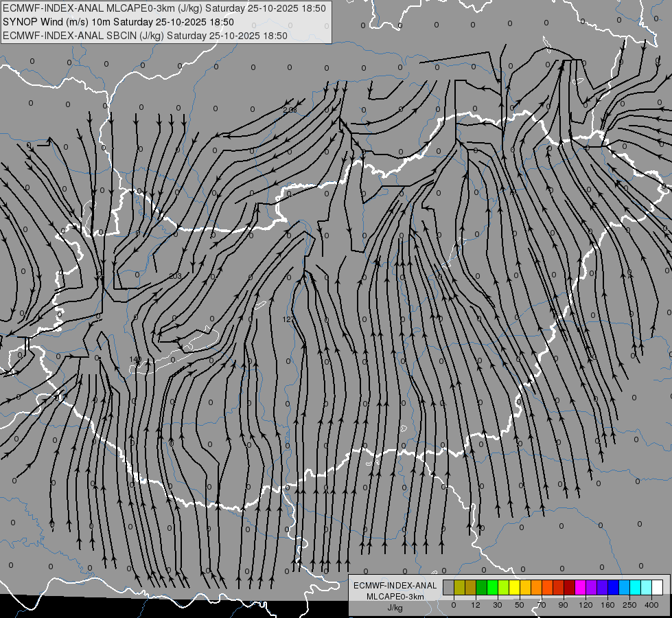Click the dark green legend swatch
The image size is (672, 618).
click(482, 587)
